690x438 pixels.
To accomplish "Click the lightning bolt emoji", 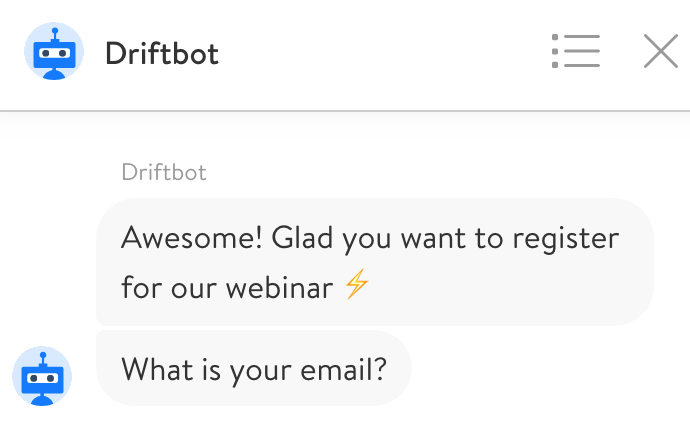I will [356, 288].
